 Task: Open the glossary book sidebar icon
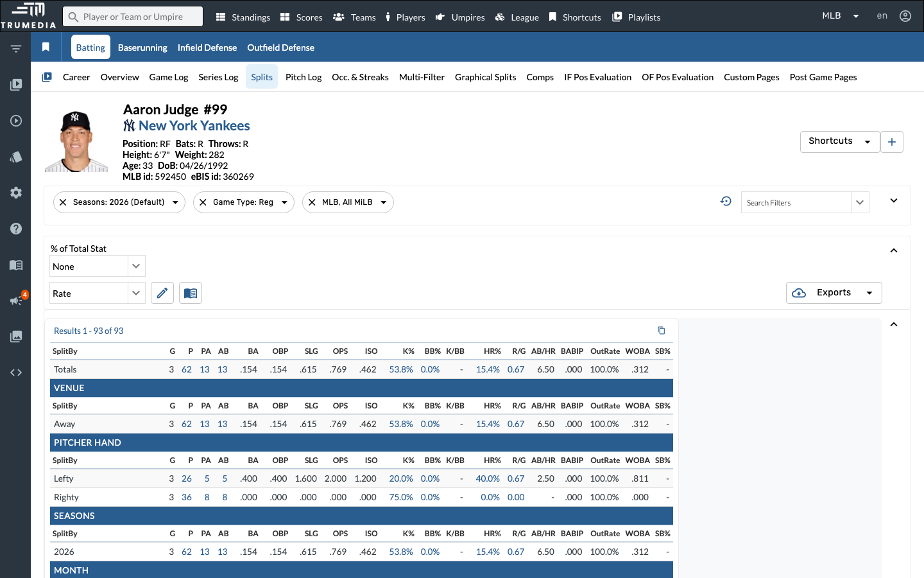point(16,265)
